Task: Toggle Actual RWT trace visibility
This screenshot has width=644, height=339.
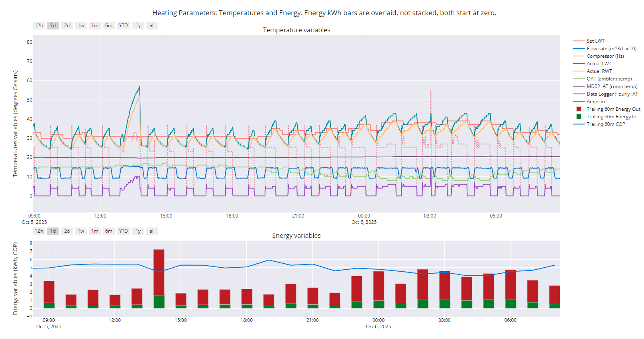Action: [x=599, y=71]
